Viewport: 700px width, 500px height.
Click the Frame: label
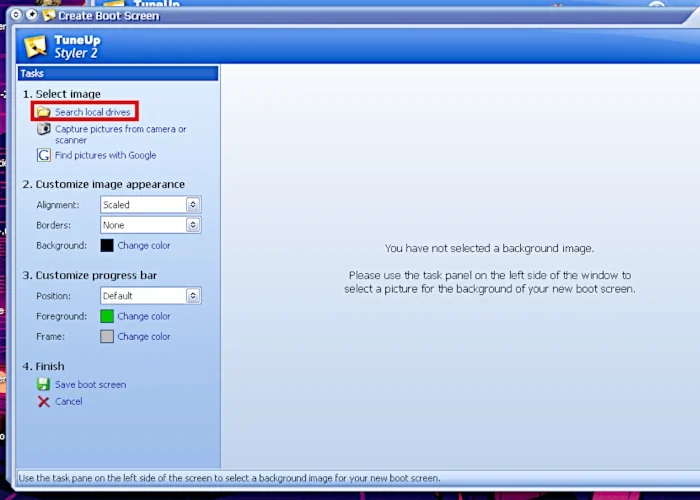click(x=50, y=337)
